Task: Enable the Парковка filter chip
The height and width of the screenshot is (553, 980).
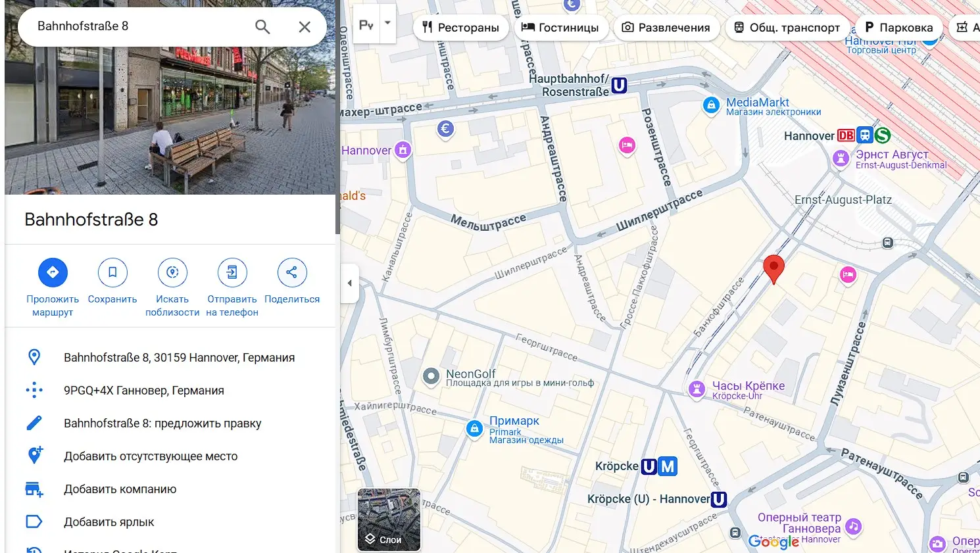Action: tap(898, 27)
